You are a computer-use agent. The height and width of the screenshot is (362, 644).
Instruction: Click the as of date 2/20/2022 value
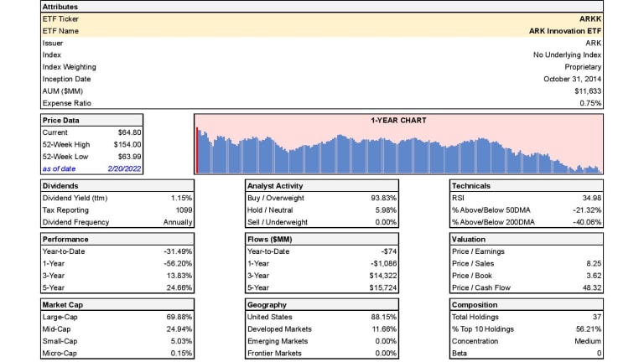pyautogui.click(x=124, y=168)
